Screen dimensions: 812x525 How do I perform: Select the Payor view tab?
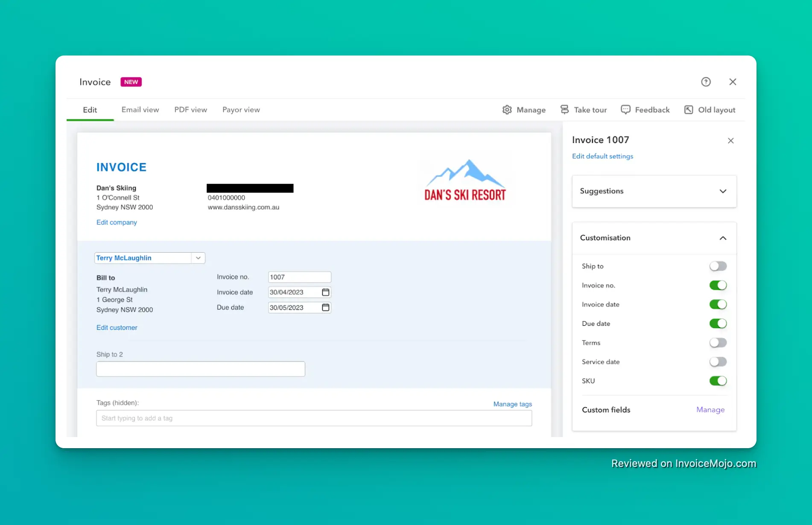pos(241,110)
